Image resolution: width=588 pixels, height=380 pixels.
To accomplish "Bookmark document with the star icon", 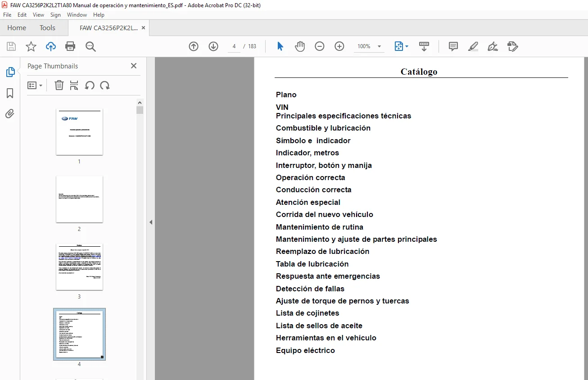I will click(31, 46).
